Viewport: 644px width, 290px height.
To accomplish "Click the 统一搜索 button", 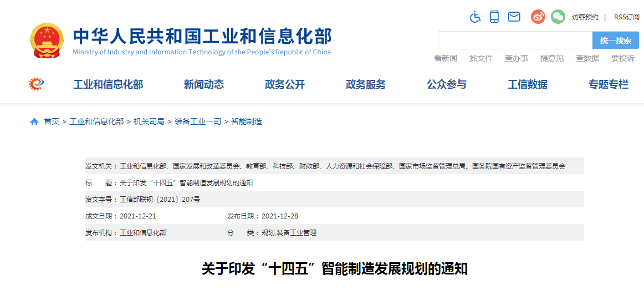I will pyautogui.click(x=616, y=40).
